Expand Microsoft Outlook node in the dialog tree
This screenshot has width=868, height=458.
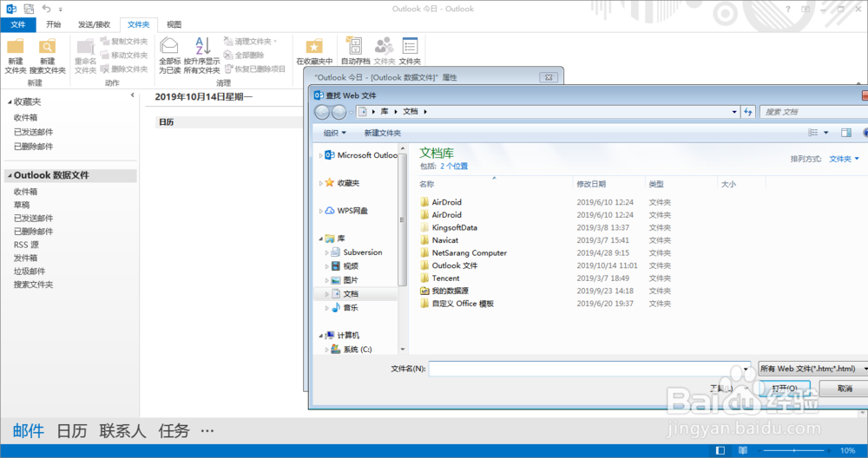click(x=320, y=155)
